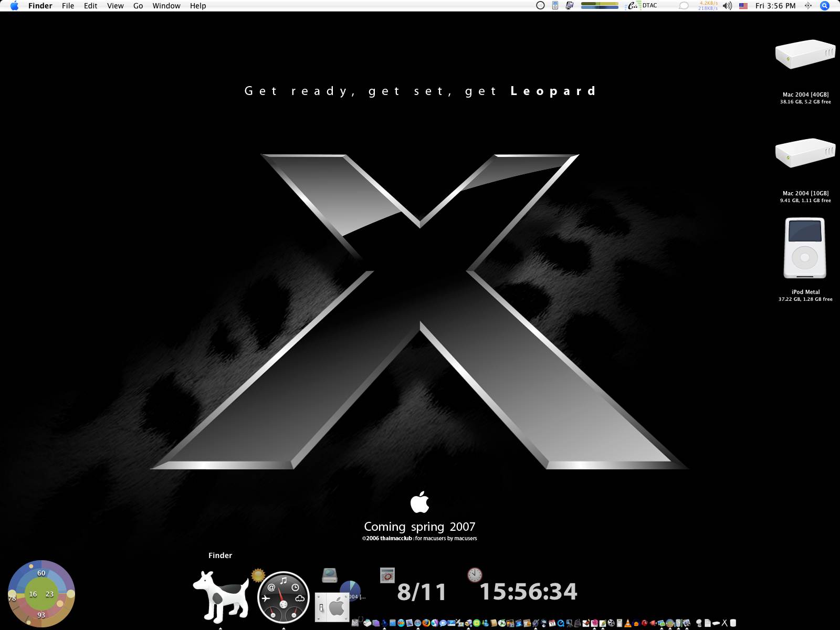This screenshot has width=840, height=630.
Task: Open the Finder menu in menu bar
Action: click(40, 6)
